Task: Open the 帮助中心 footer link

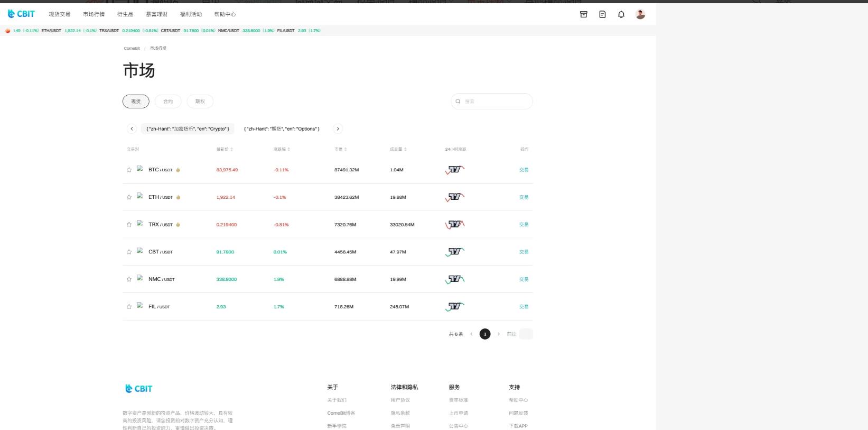Action: 518,400
